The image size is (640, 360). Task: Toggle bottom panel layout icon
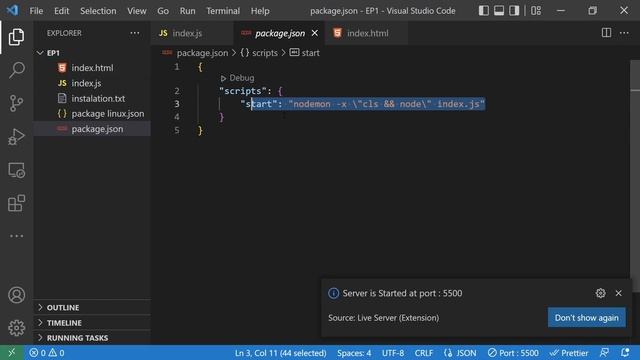point(499,11)
